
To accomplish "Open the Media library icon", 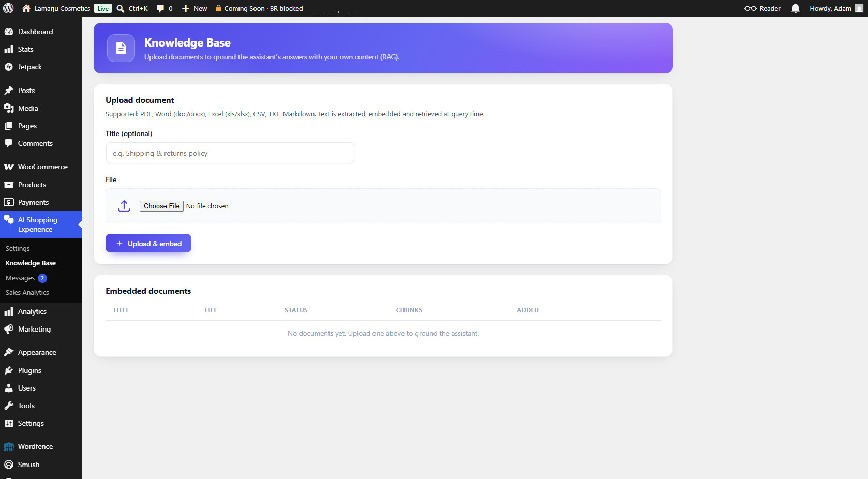I will [9, 108].
